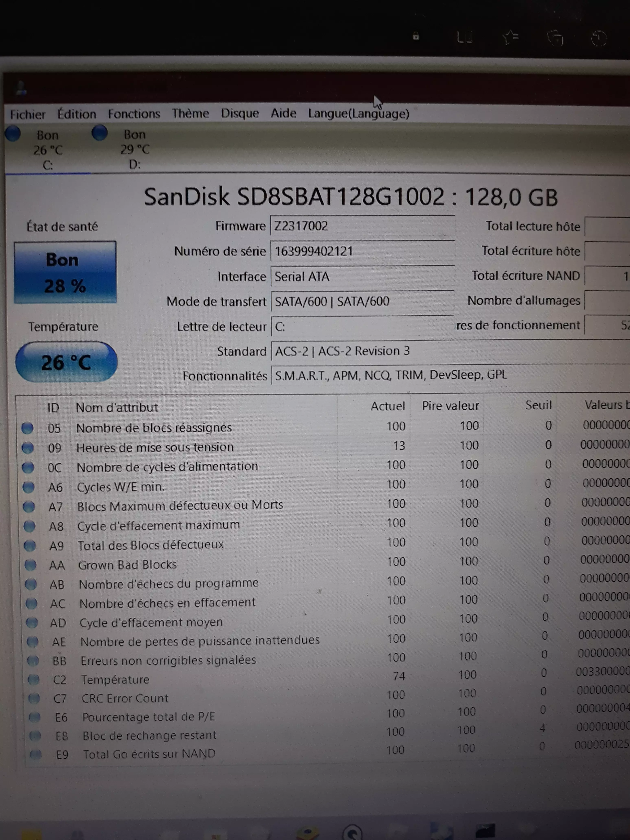Click status dot for attribute 0C

click(28, 467)
